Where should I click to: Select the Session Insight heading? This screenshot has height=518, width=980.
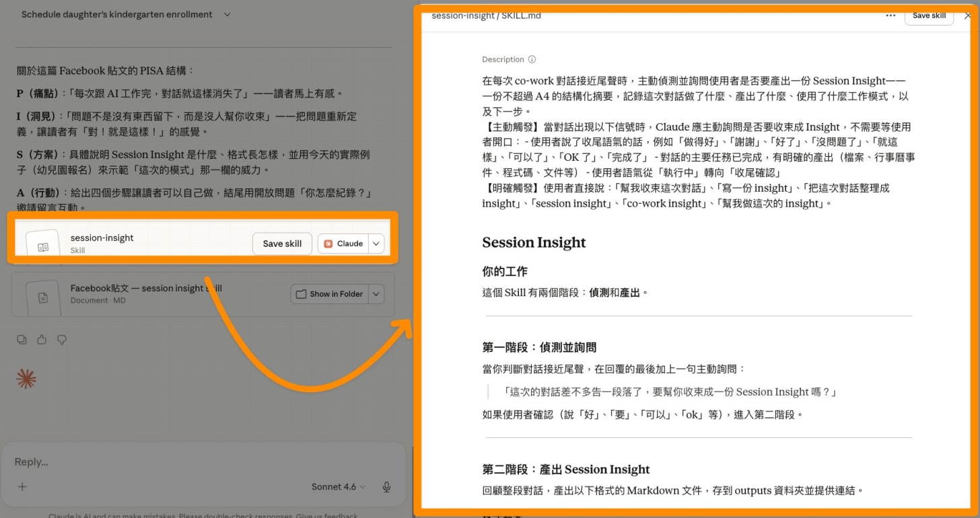[x=534, y=242]
